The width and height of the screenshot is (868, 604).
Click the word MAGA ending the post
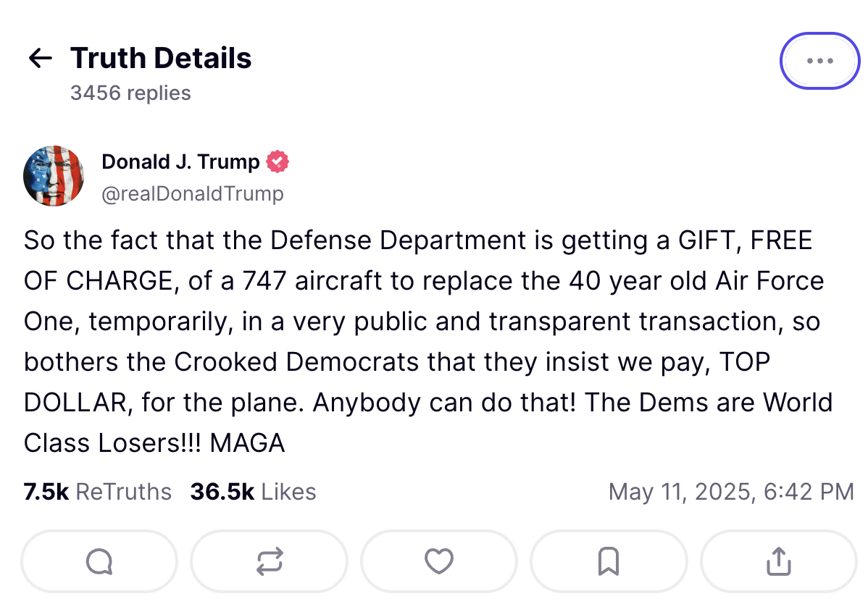click(x=248, y=443)
